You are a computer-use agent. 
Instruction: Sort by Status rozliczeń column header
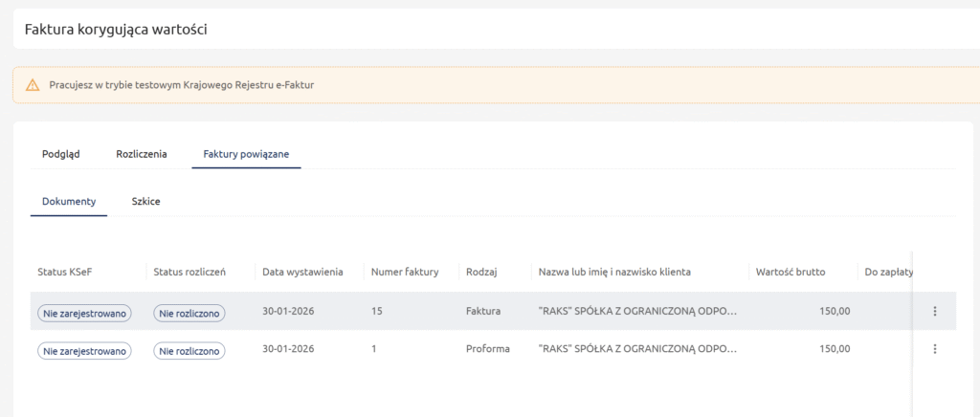click(189, 272)
